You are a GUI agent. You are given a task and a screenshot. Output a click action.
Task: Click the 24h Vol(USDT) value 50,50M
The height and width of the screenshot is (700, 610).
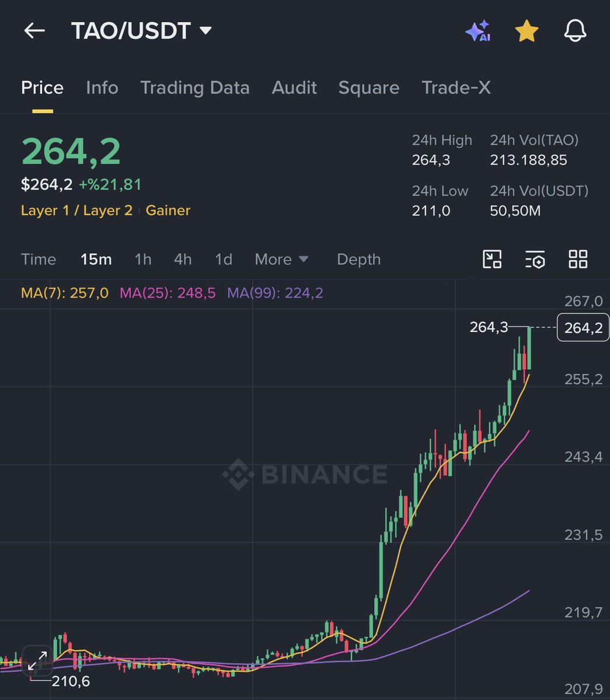point(515,211)
